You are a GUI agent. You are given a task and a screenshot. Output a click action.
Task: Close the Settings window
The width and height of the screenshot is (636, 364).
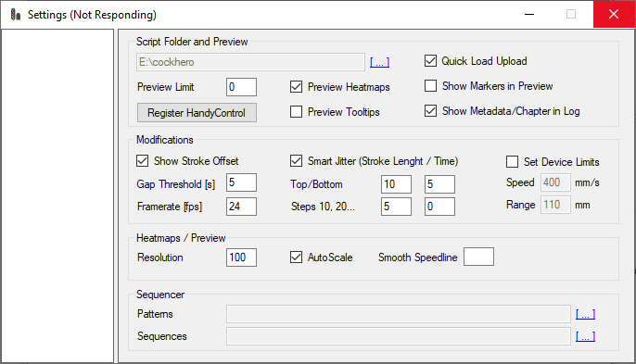[x=614, y=14]
